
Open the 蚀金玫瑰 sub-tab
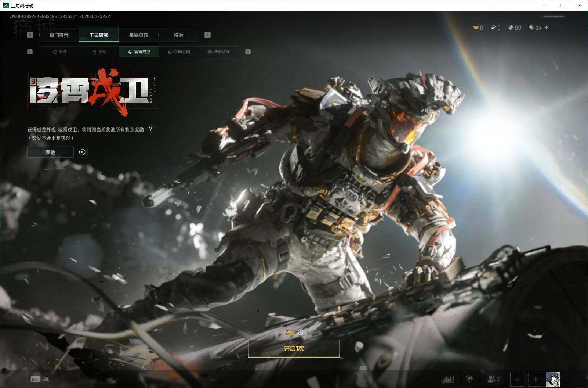[x=219, y=52]
